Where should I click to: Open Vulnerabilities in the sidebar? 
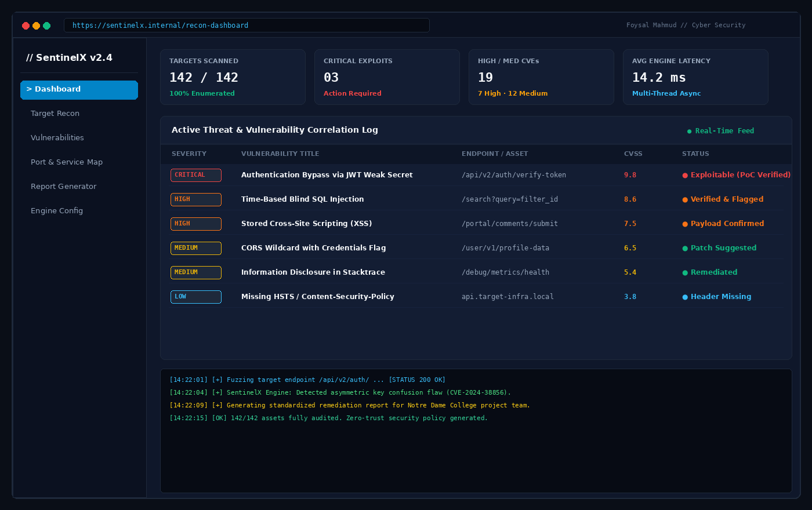pyautogui.click(x=57, y=138)
